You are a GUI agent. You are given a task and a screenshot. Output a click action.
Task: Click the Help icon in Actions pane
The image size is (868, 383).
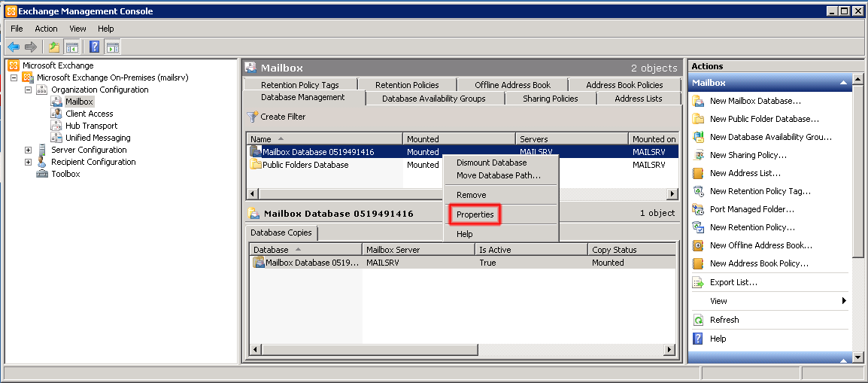pos(699,339)
